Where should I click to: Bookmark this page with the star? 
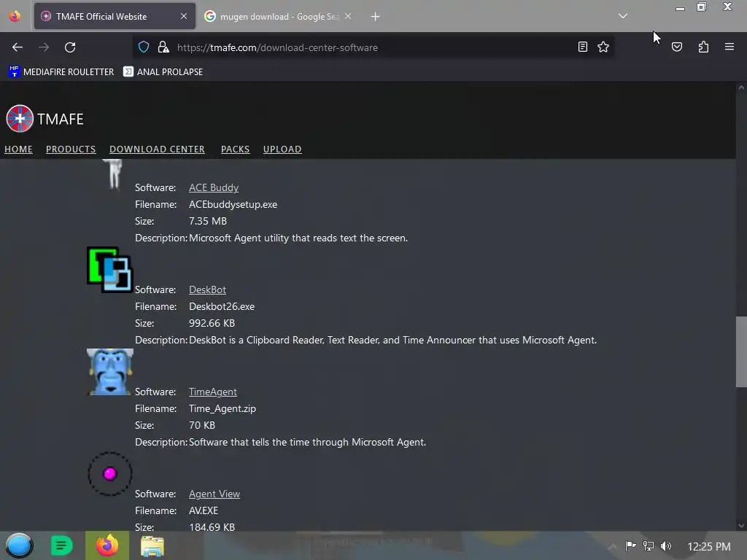coord(603,47)
